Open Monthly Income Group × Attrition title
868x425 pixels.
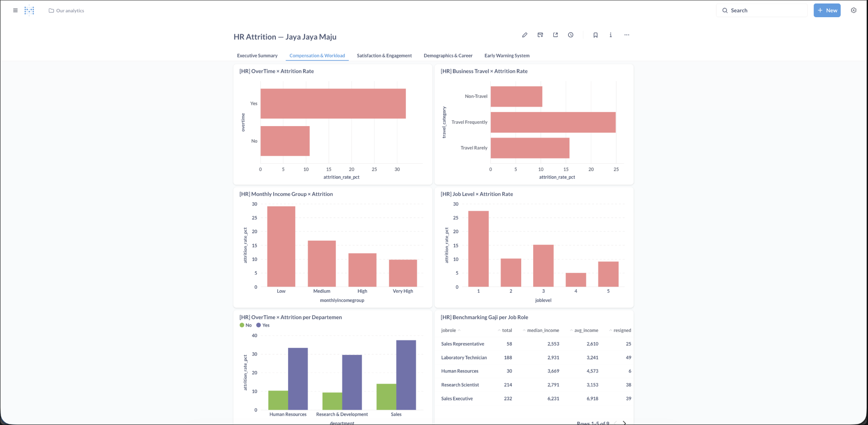click(286, 194)
